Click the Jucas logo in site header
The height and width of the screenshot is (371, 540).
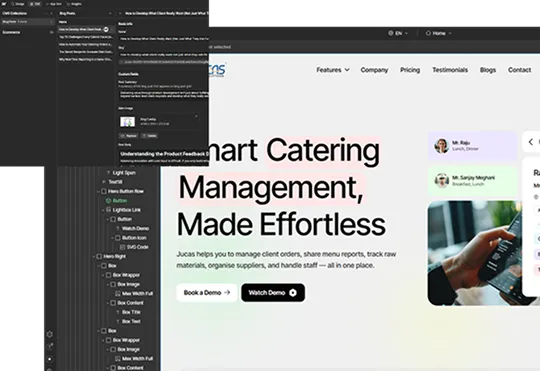point(218,70)
